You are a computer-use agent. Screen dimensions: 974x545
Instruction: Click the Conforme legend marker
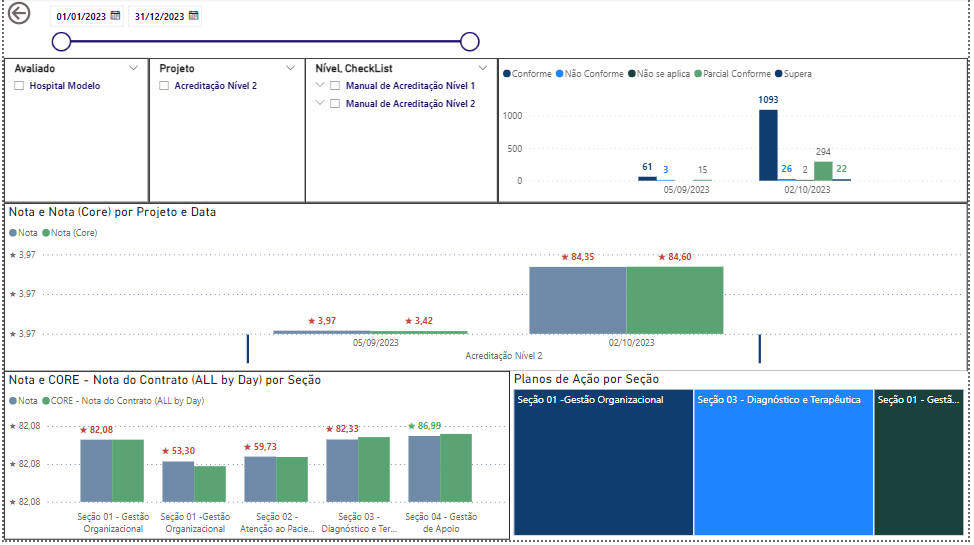(508, 74)
